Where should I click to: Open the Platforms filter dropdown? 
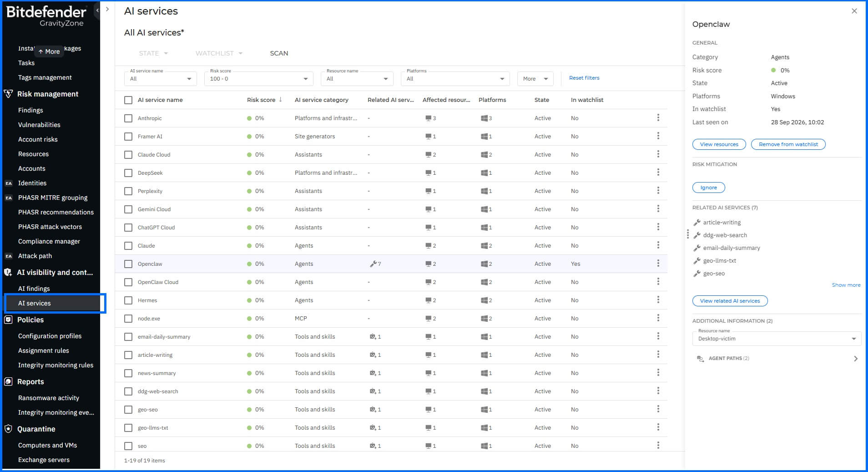pos(455,78)
